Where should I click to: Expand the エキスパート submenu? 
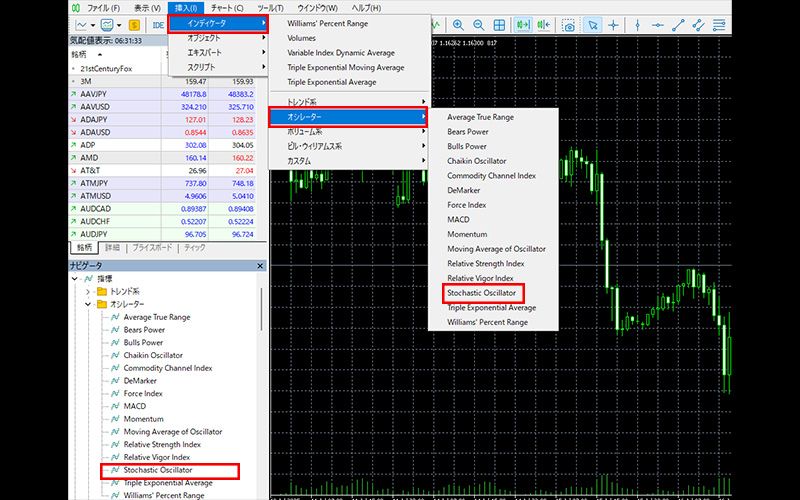[x=218, y=53]
